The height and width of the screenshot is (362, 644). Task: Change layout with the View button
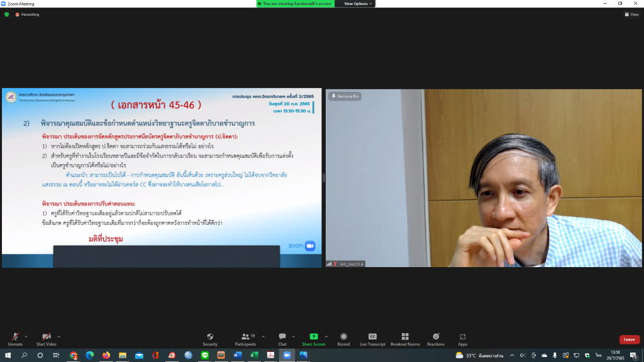pyautogui.click(x=632, y=14)
